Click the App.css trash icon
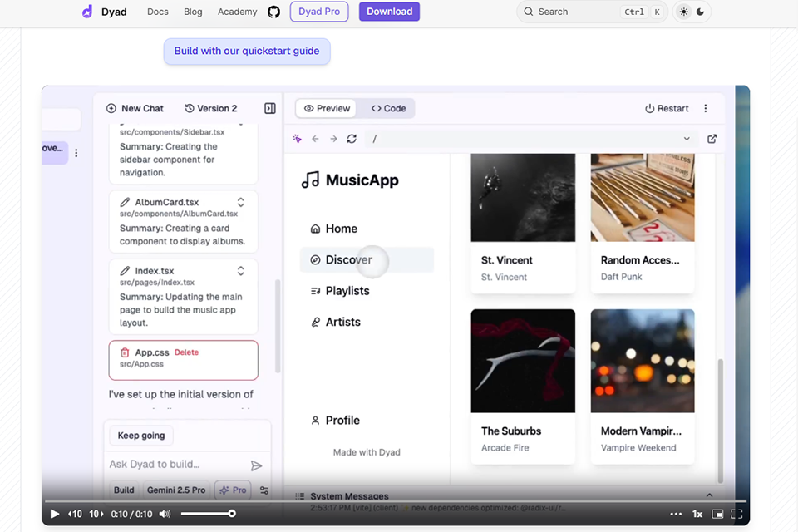 [125, 352]
